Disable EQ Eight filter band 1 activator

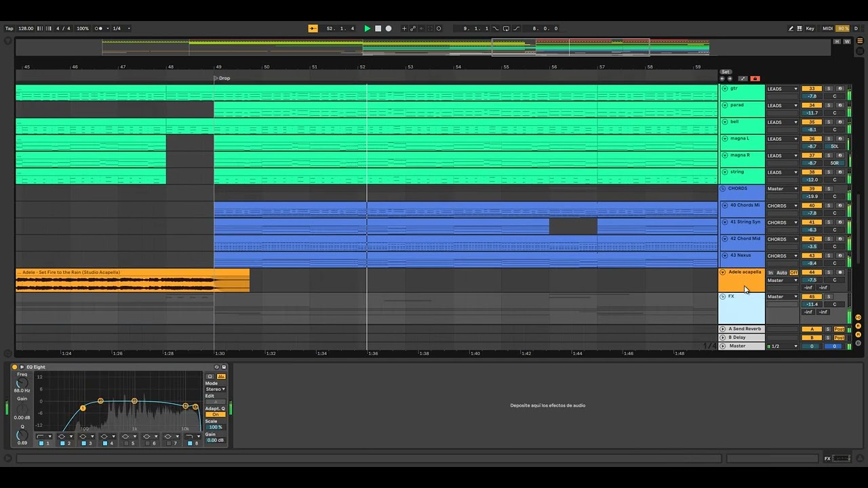[x=41, y=443]
